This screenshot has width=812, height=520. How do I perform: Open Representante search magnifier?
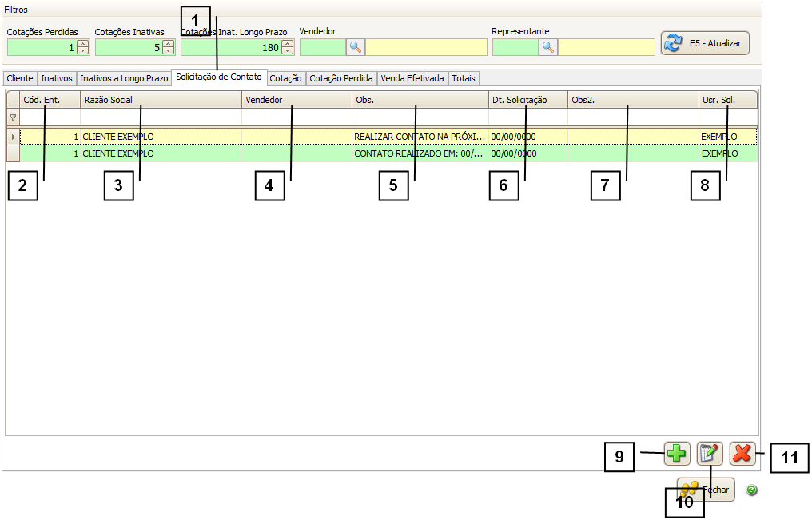(x=548, y=47)
